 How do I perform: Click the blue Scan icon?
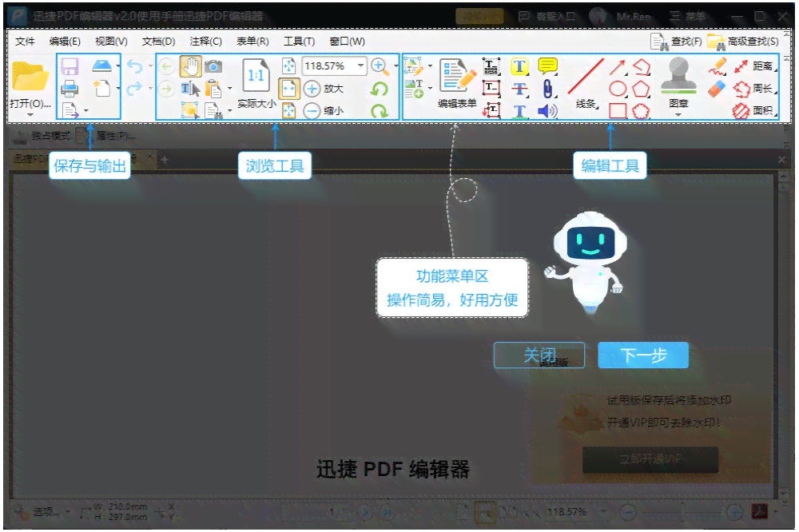(102, 66)
